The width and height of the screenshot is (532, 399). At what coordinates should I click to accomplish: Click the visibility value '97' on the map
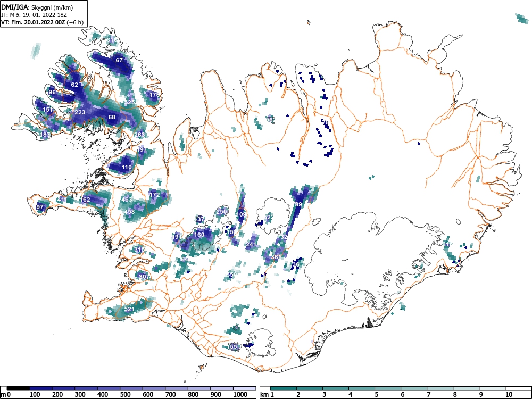(40, 207)
